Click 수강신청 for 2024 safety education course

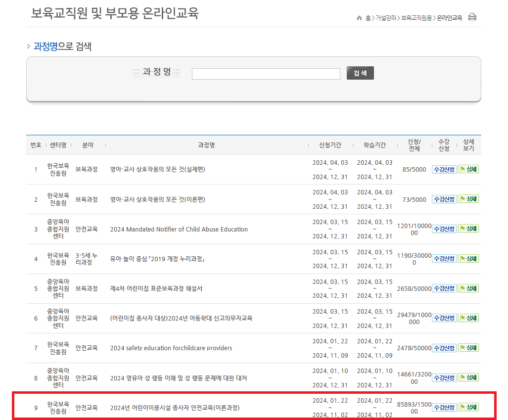444,347
